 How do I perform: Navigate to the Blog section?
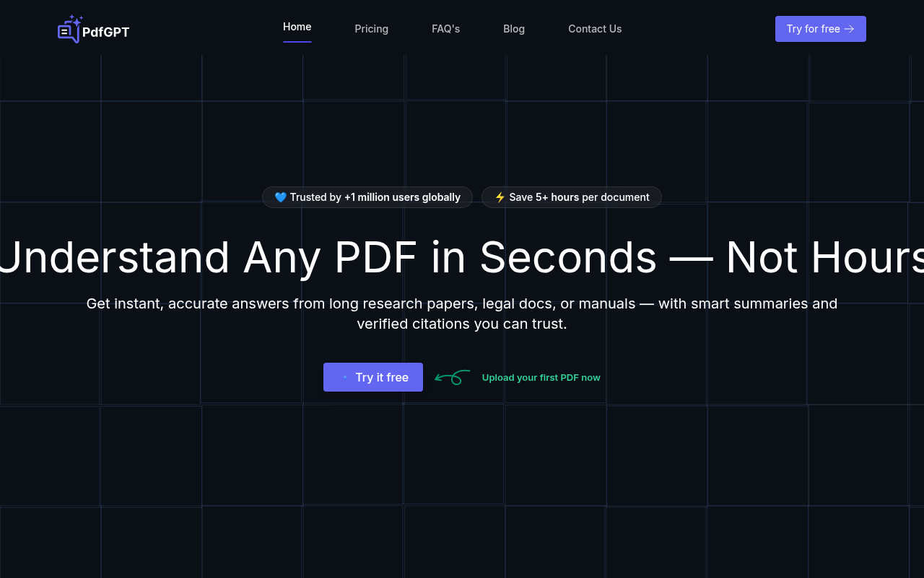pos(514,29)
